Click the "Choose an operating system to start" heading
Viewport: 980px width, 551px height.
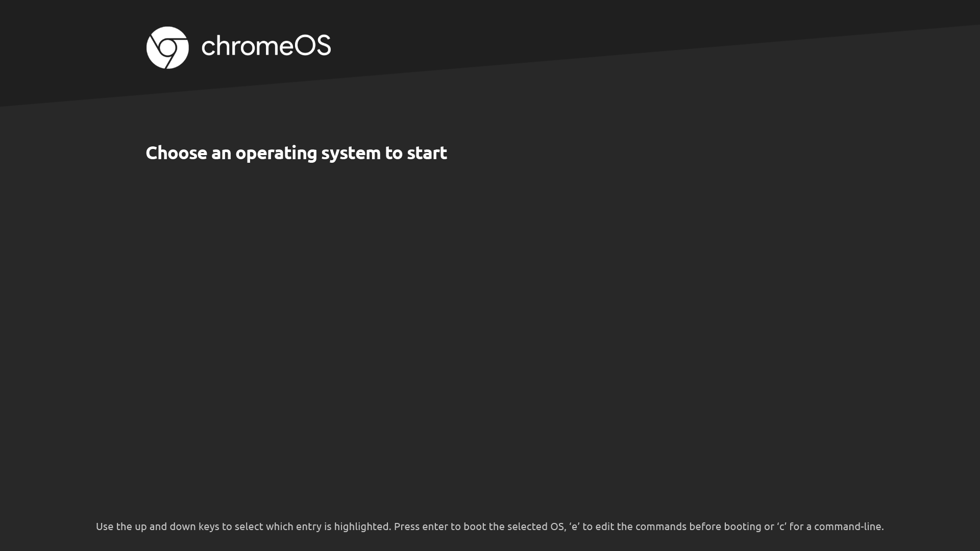(x=296, y=153)
